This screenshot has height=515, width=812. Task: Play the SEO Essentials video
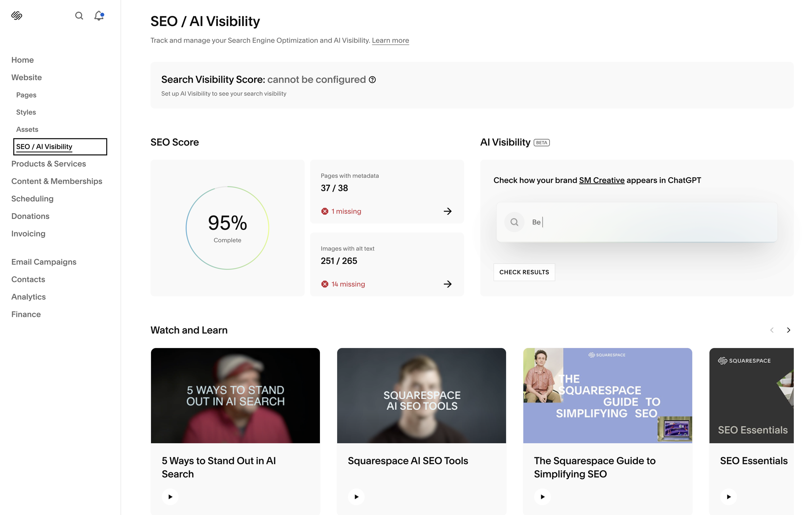[x=729, y=496]
